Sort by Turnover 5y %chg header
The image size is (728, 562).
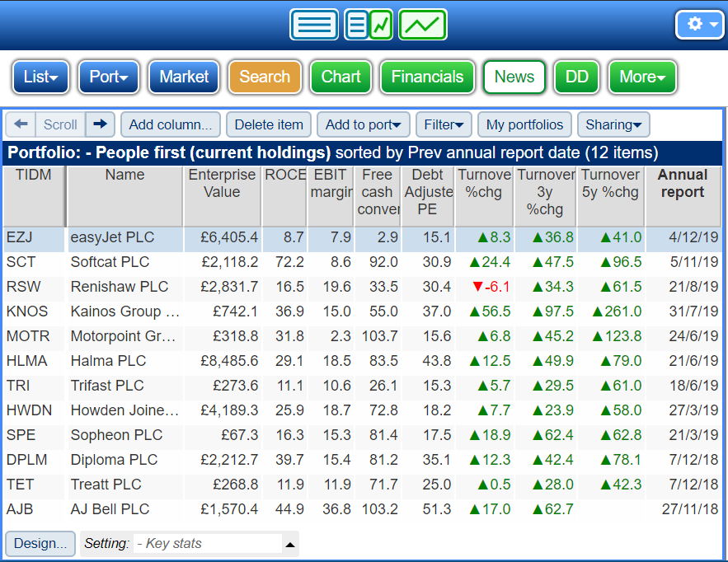pyautogui.click(x=611, y=196)
